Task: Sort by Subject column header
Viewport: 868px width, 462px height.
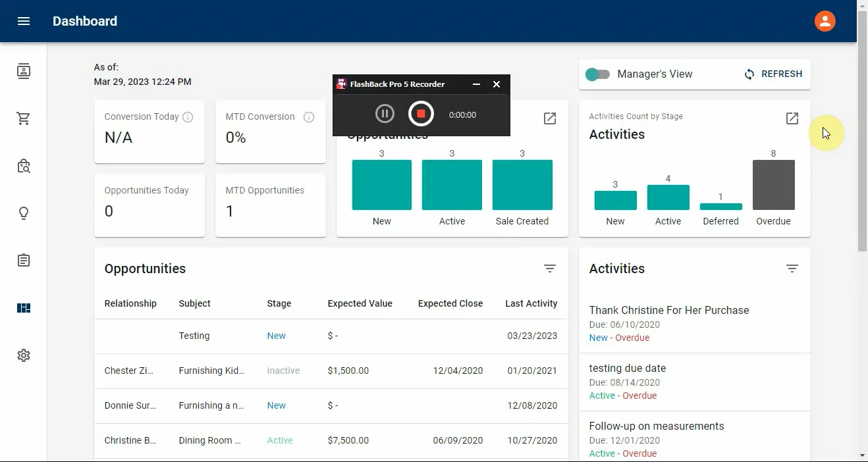Action: click(x=194, y=303)
